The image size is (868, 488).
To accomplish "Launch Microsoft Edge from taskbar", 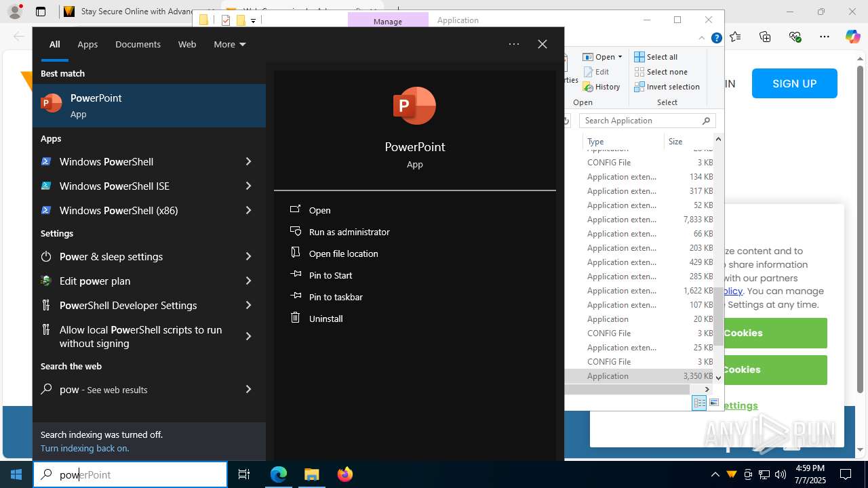I will tap(279, 474).
